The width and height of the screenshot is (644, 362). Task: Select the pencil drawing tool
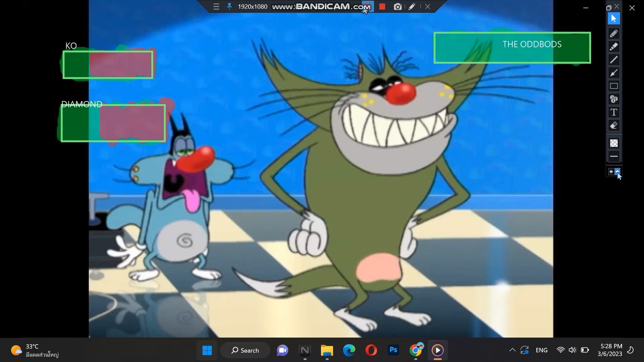click(614, 33)
